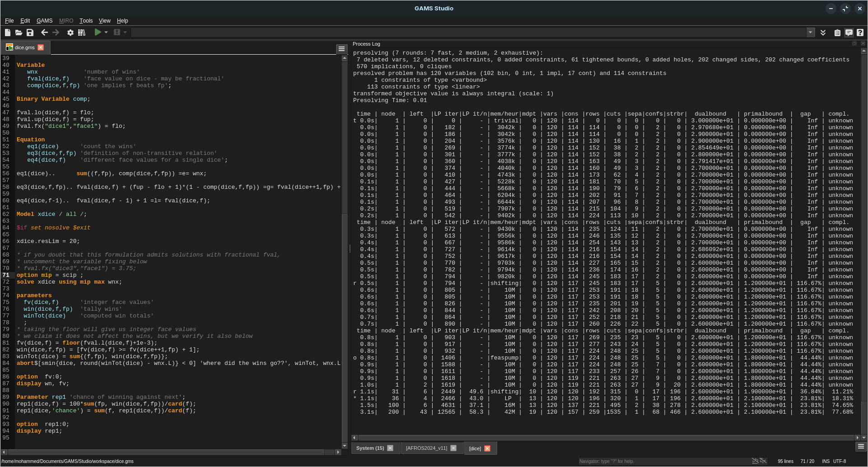Expand the Interrupt options dropdown arrow
This screenshot has width=868, height=467.
[x=125, y=33]
